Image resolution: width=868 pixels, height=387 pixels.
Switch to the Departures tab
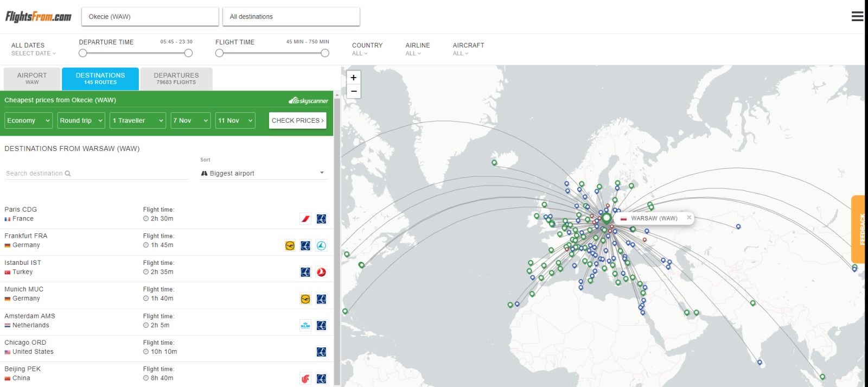(x=176, y=79)
